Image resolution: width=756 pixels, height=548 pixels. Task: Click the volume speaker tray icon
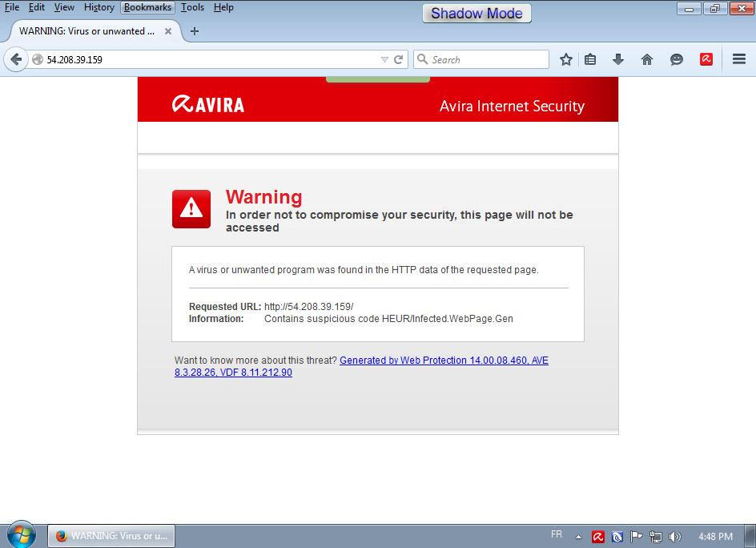coord(675,537)
